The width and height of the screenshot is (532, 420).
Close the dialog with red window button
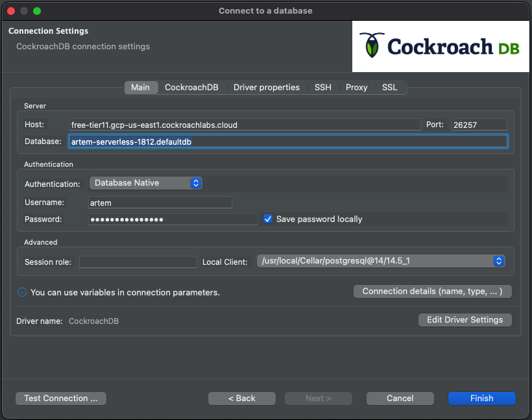pyautogui.click(x=11, y=11)
